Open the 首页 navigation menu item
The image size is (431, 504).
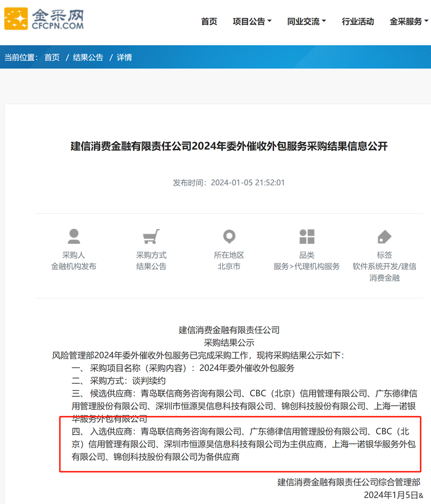point(209,21)
